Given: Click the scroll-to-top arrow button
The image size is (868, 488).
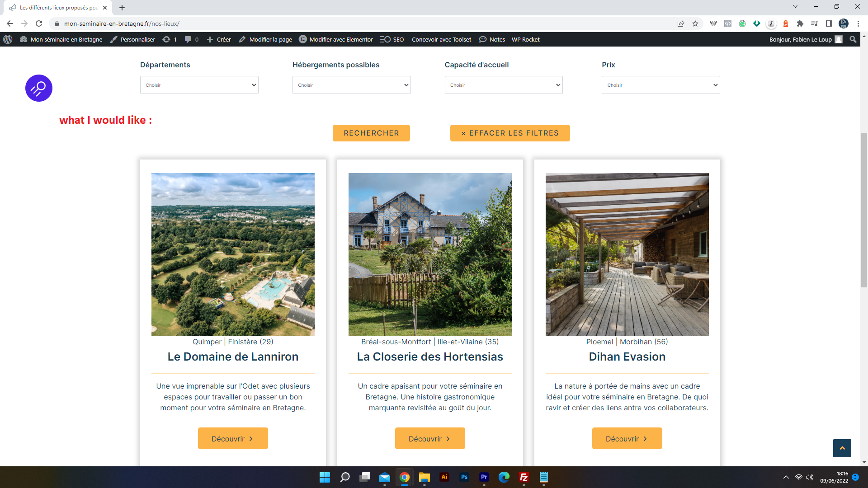Looking at the screenshot, I should [x=842, y=448].
